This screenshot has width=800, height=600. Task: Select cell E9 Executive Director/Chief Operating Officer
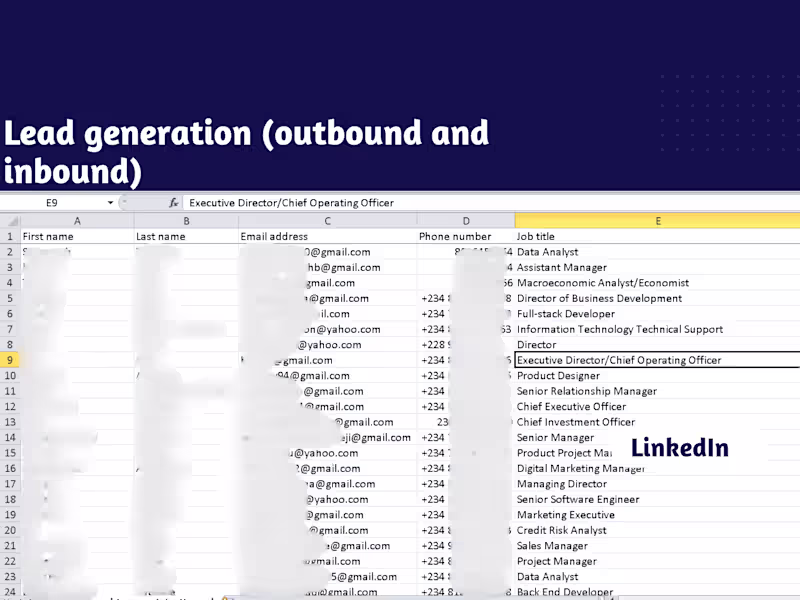tap(658, 360)
